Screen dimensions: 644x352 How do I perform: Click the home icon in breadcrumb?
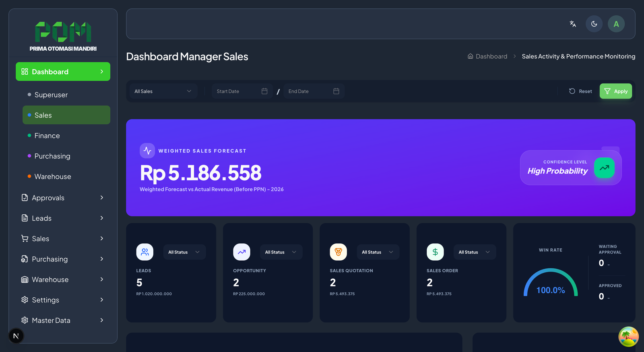click(470, 56)
